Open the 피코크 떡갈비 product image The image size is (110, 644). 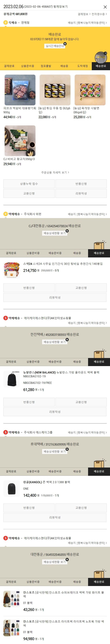(20, 90)
